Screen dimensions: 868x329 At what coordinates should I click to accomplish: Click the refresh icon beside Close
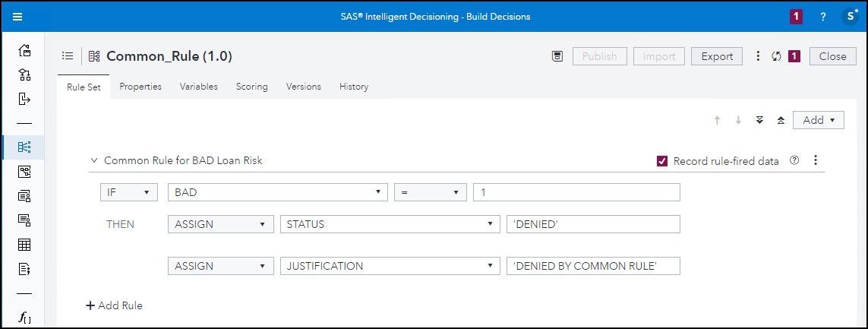tap(776, 56)
